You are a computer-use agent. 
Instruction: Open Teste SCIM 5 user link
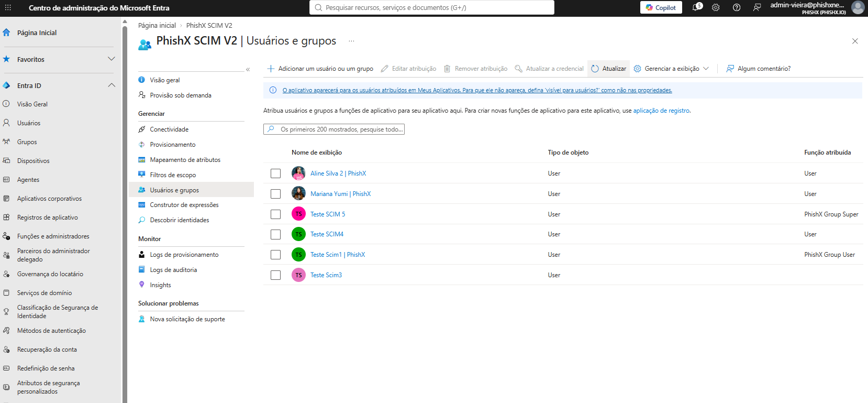click(x=328, y=214)
